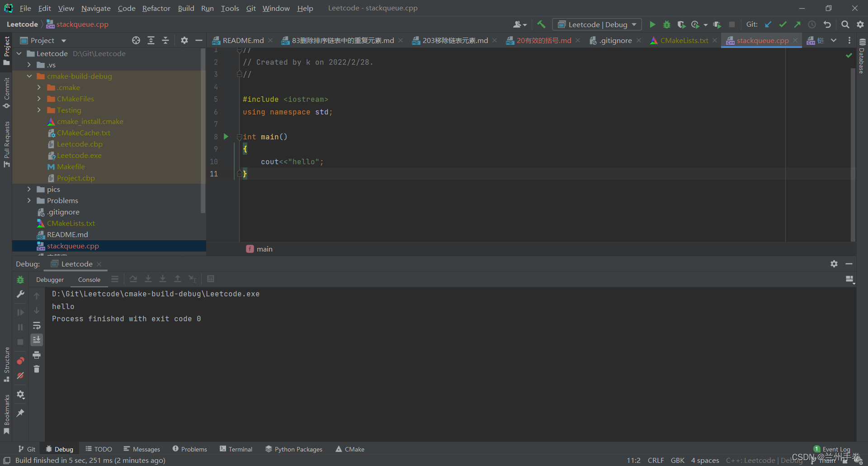Expand the .vs folder
Image resolution: width=868 pixels, height=466 pixels.
29,65
